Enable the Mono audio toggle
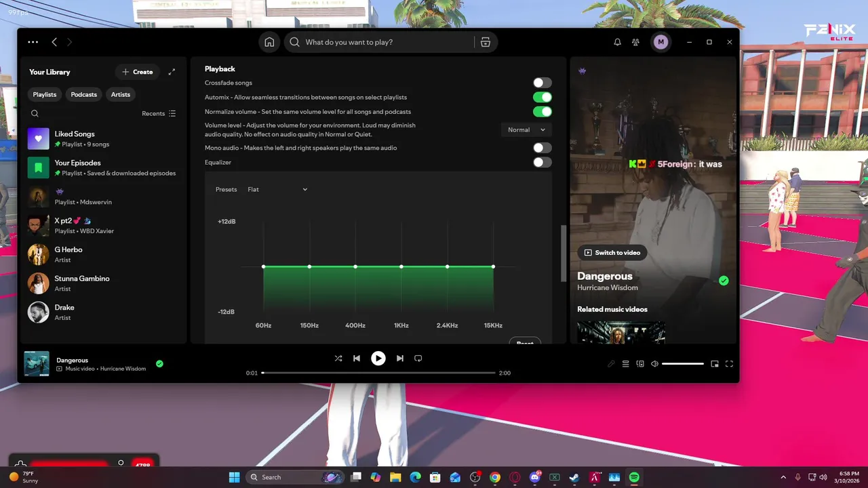The height and width of the screenshot is (488, 868). point(542,148)
